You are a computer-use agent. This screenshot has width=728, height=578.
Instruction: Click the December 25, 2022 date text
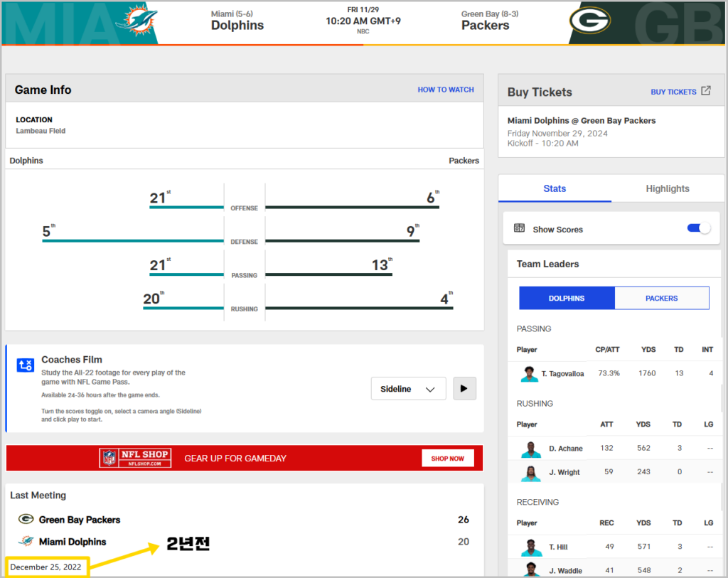[x=45, y=567]
